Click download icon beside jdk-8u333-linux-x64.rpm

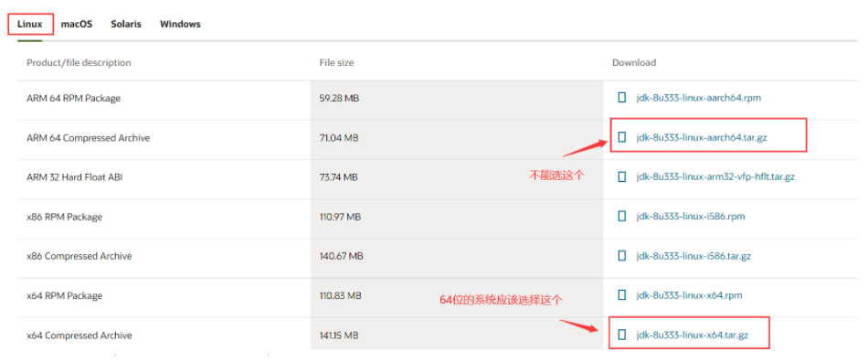tap(621, 295)
